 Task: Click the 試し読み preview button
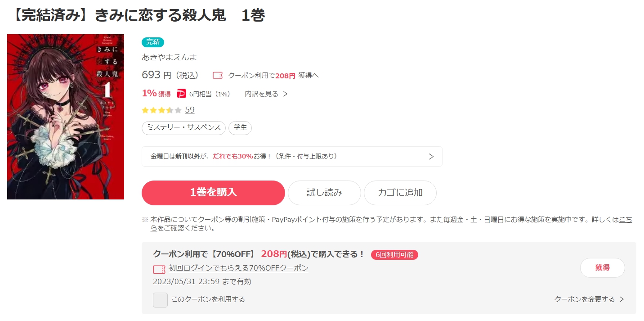click(324, 193)
